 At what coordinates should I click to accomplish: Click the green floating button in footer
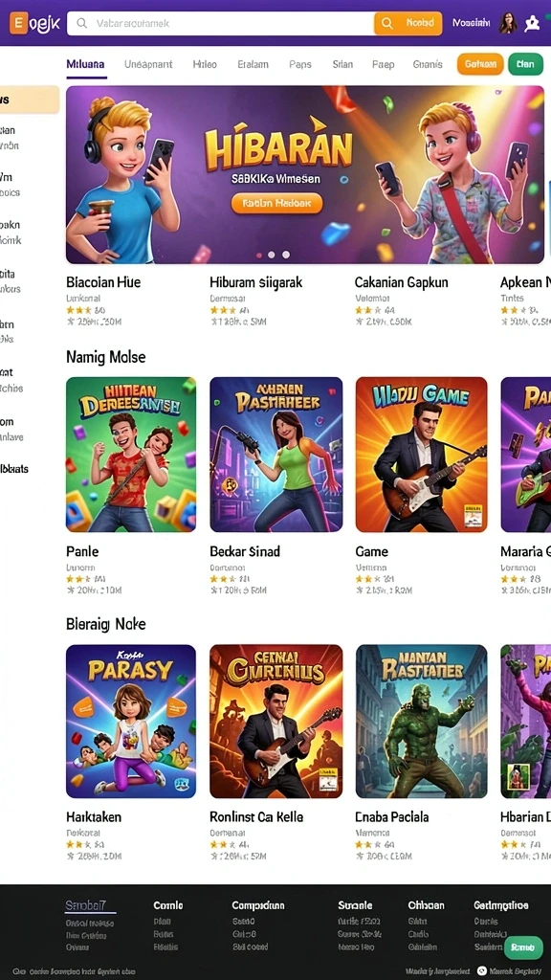point(523,947)
